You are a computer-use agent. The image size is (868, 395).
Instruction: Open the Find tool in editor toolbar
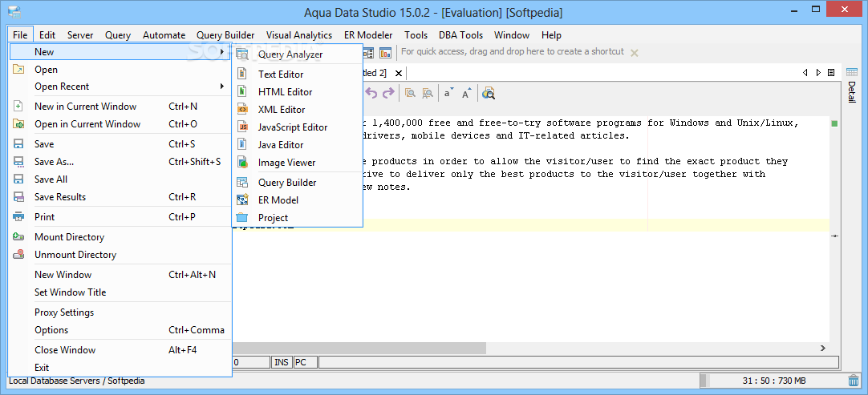pos(410,93)
